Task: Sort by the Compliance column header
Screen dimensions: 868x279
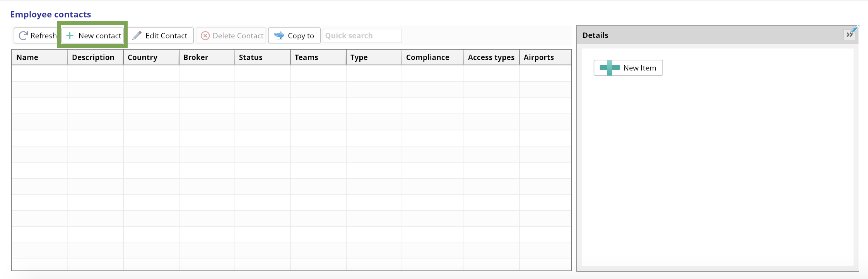Action: [x=428, y=57]
